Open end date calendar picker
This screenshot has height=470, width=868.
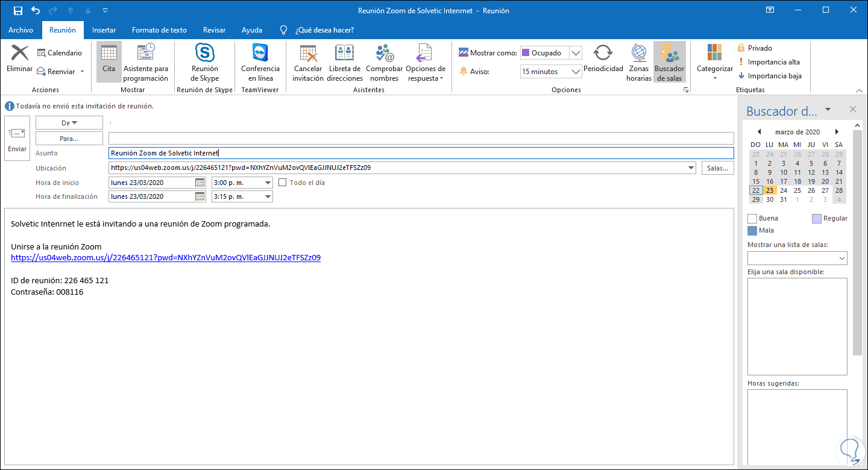coord(200,196)
